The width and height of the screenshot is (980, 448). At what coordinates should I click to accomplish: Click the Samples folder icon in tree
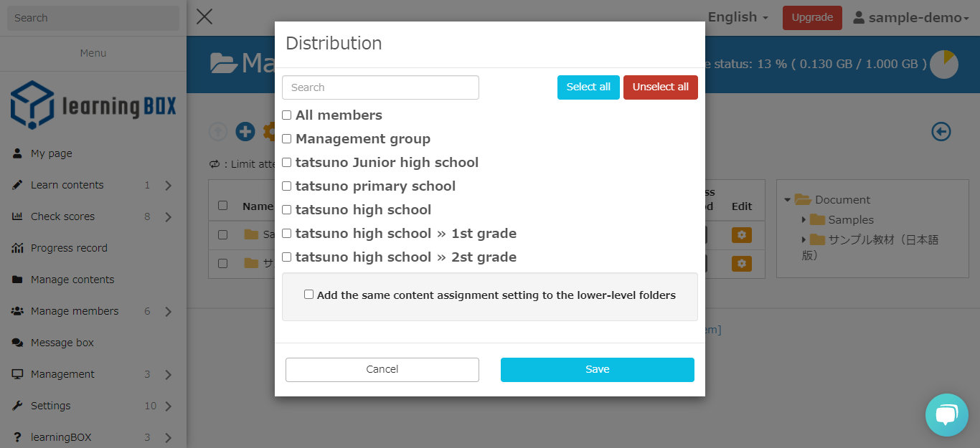[x=818, y=220]
